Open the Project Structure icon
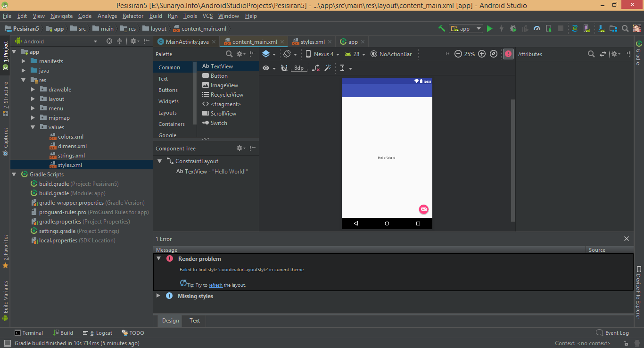 click(x=613, y=29)
